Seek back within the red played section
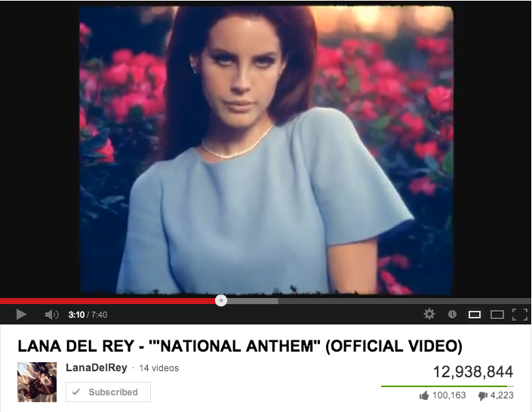The width and height of the screenshot is (532, 412). pyautogui.click(x=108, y=301)
